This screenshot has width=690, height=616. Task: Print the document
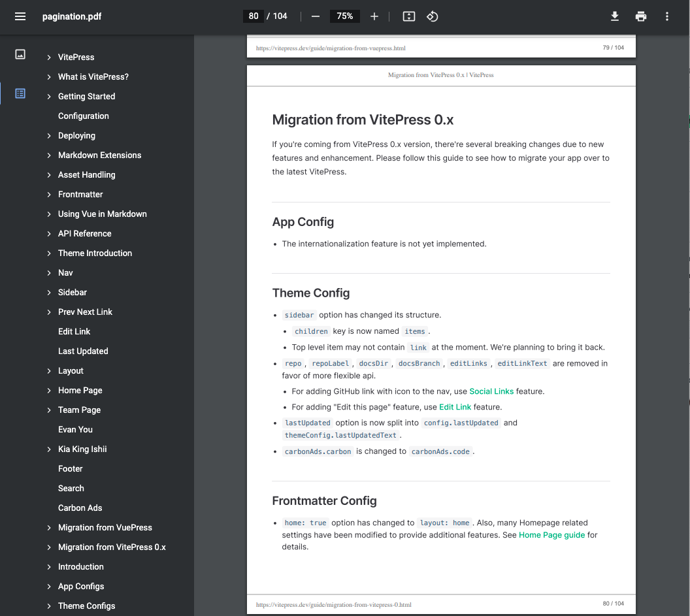coord(641,16)
